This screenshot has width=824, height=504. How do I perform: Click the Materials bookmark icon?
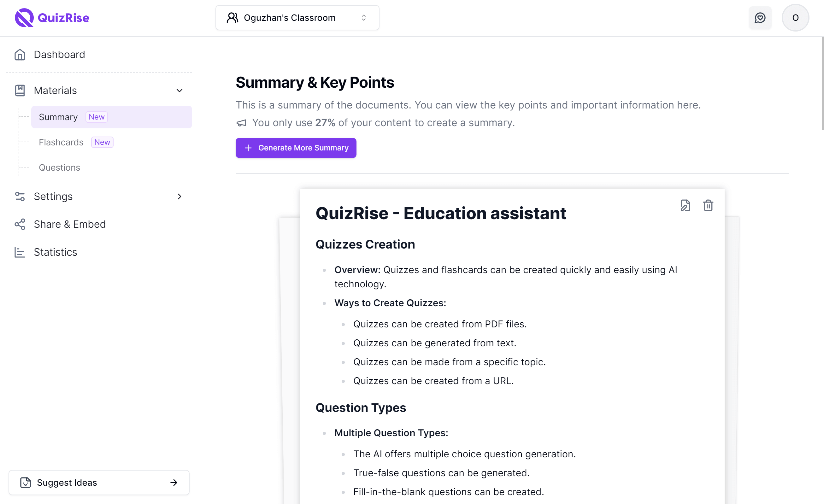pyautogui.click(x=20, y=90)
